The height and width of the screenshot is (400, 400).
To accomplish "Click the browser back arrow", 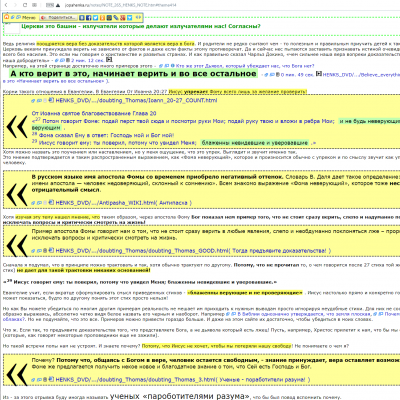I will click(x=7, y=5).
